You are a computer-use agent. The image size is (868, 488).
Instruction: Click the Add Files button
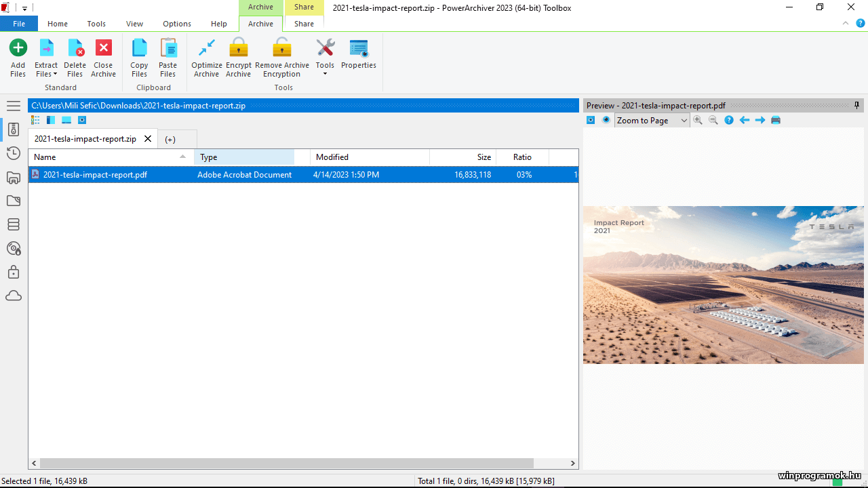(18, 58)
